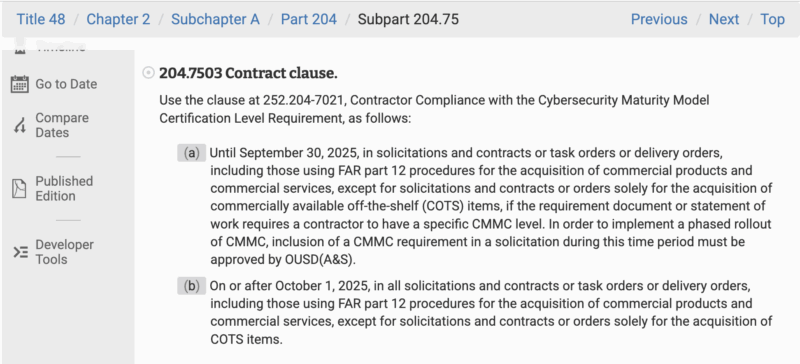Image resolution: width=800 pixels, height=364 pixels.
Task: Select the paragraph (b) marker
Action: tap(191, 286)
